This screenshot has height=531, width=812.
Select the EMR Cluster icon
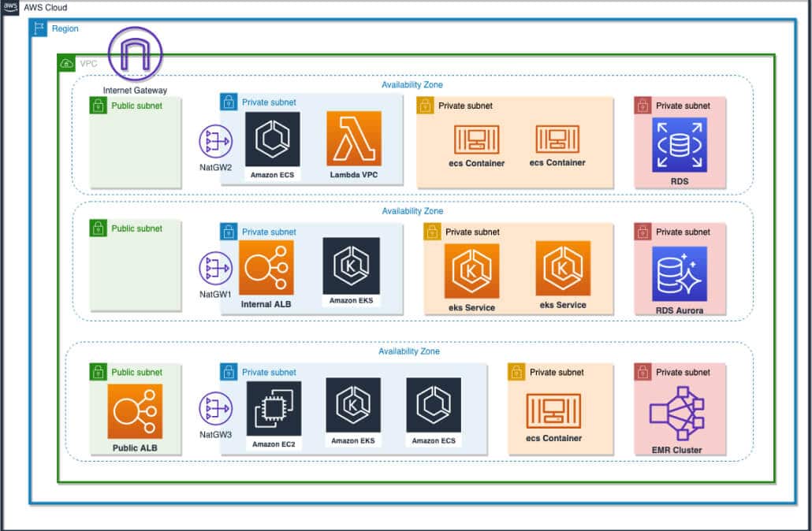677,413
